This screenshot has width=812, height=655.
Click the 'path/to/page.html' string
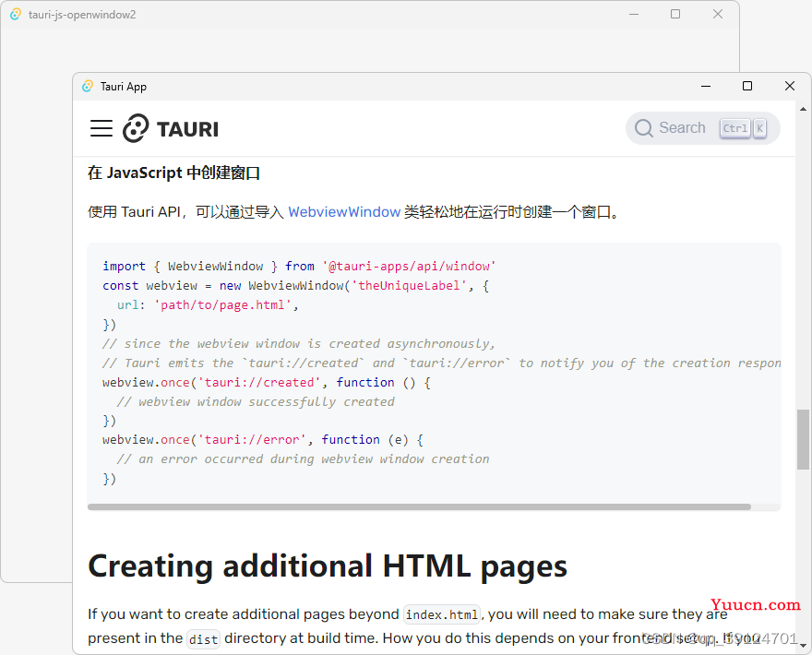[x=222, y=305]
